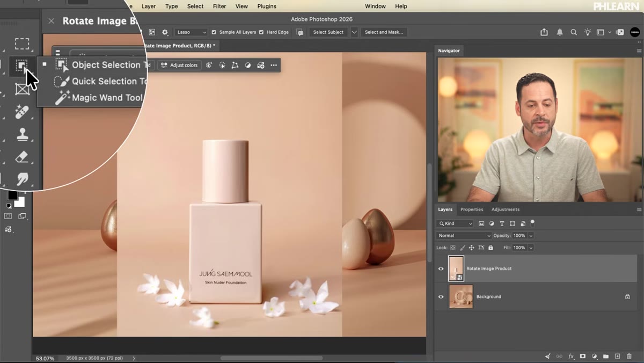The image size is (644, 363).
Task: Click the Opacity 100% value field
Action: [x=519, y=236]
